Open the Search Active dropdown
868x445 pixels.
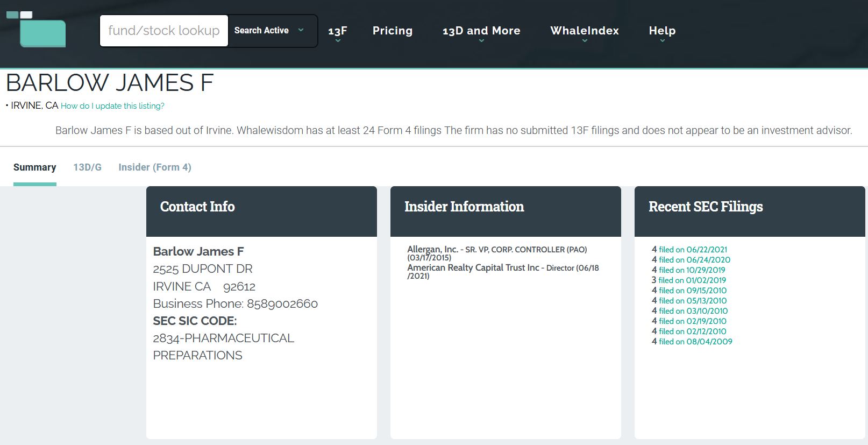tap(269, 31)
